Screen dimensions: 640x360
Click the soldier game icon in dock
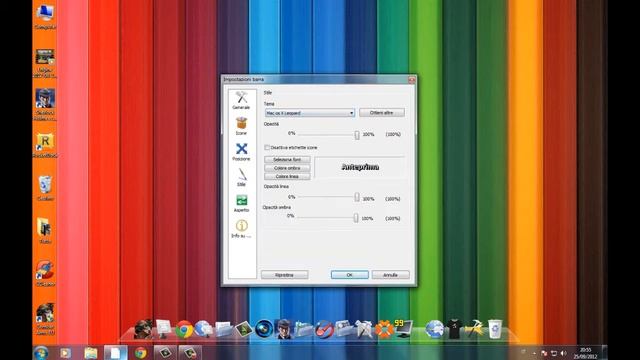coord(144,329)
